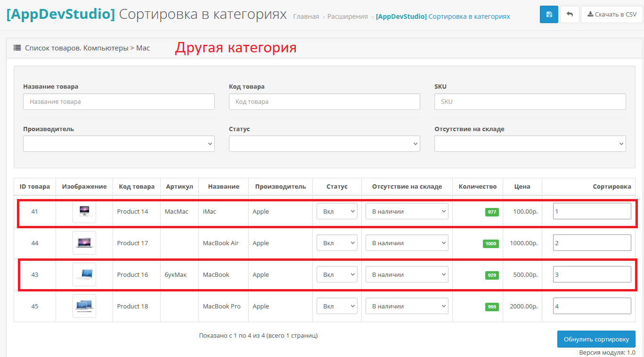Click the Код товара filter input

[324, 101]
